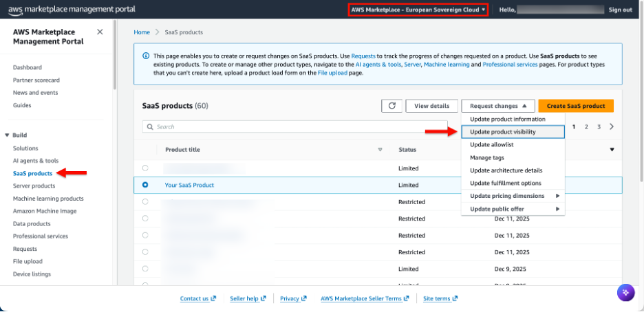Select the first blurred product radio button
Viewport: 644px width, 312px height.
click(x=145, y=168)
